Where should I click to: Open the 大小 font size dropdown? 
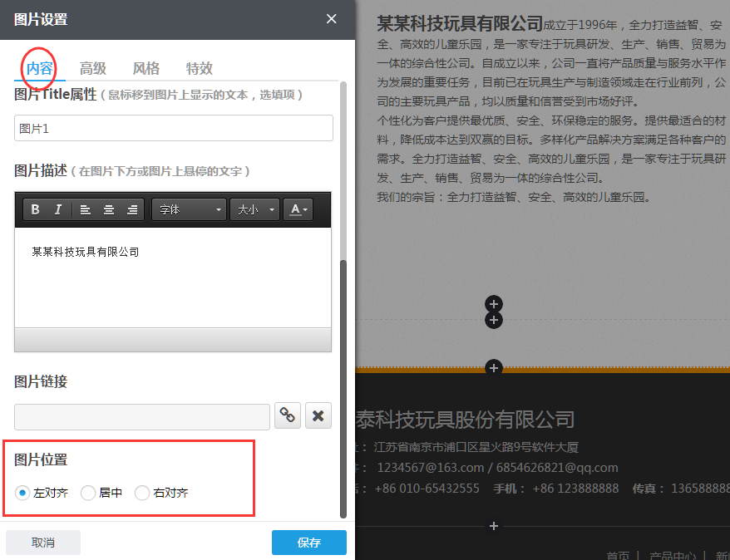click(255, 209)
